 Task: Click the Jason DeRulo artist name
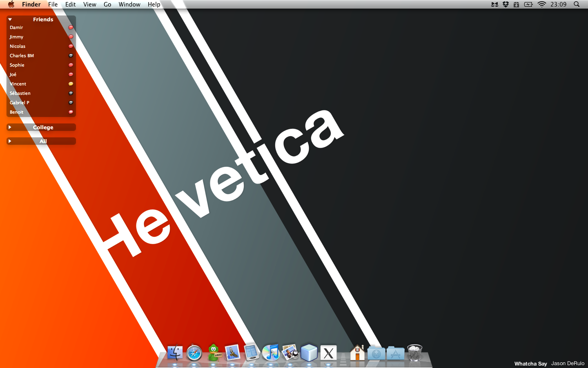pyautogui.click(x=568, y=363)
